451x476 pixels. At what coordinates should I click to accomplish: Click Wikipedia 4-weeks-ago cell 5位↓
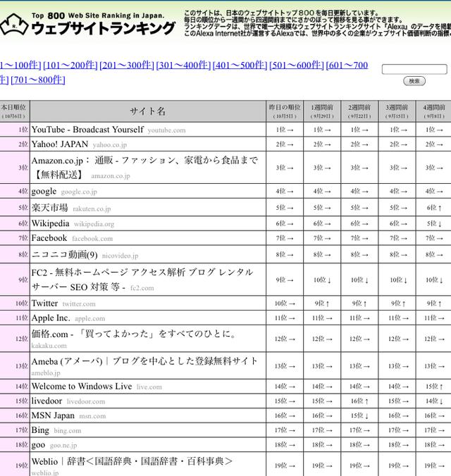click(434, 223)
